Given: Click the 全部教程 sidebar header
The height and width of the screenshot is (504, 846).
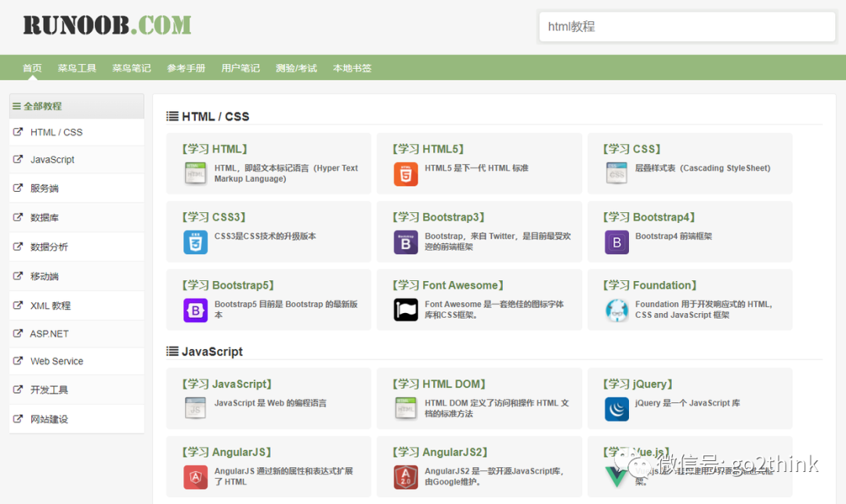Looking at the screenshot, I should pos(77,106).
